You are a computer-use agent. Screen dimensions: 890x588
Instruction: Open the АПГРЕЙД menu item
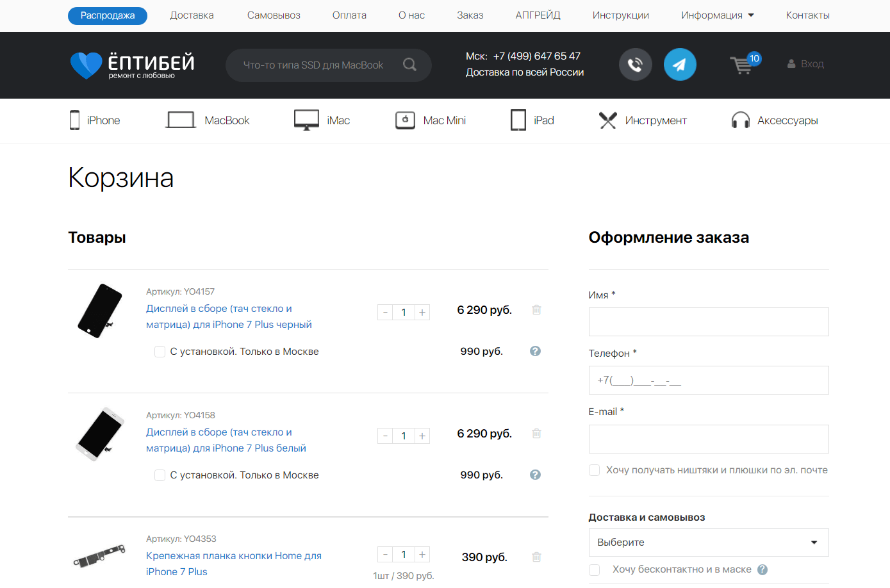538,15
